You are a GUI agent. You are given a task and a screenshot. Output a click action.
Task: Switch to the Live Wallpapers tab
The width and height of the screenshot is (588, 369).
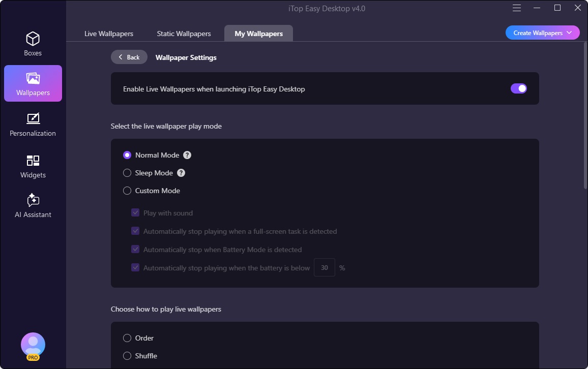109,34
